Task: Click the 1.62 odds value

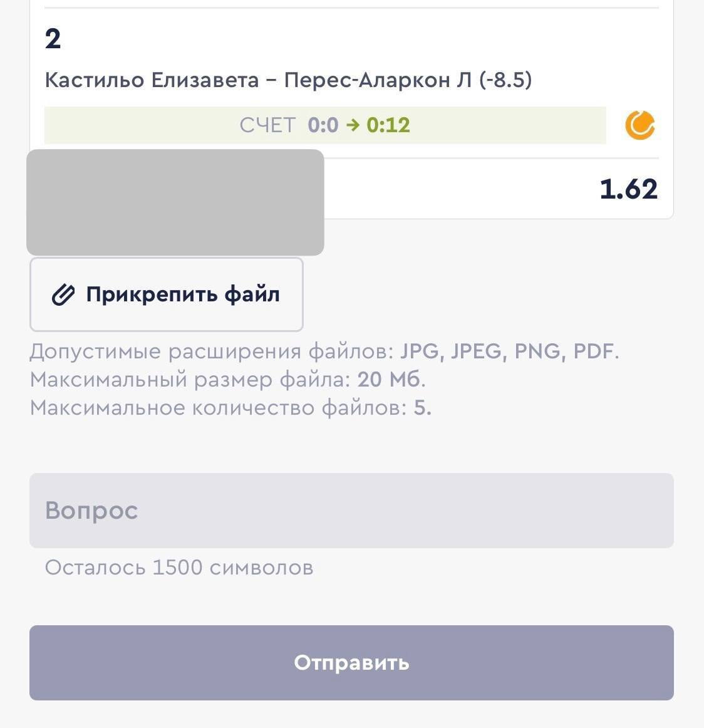Action: [x=628, y=189]
